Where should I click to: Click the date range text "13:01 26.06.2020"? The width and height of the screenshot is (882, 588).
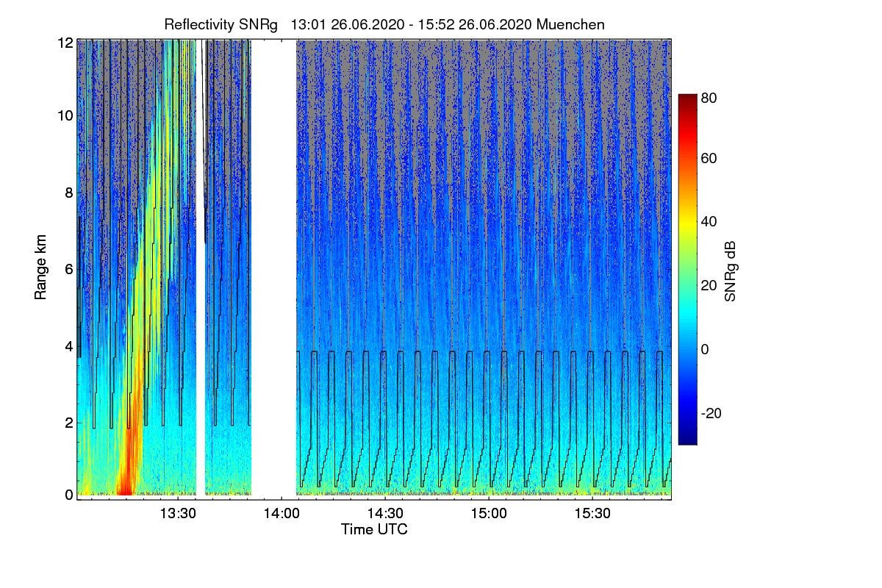[348, 24]
